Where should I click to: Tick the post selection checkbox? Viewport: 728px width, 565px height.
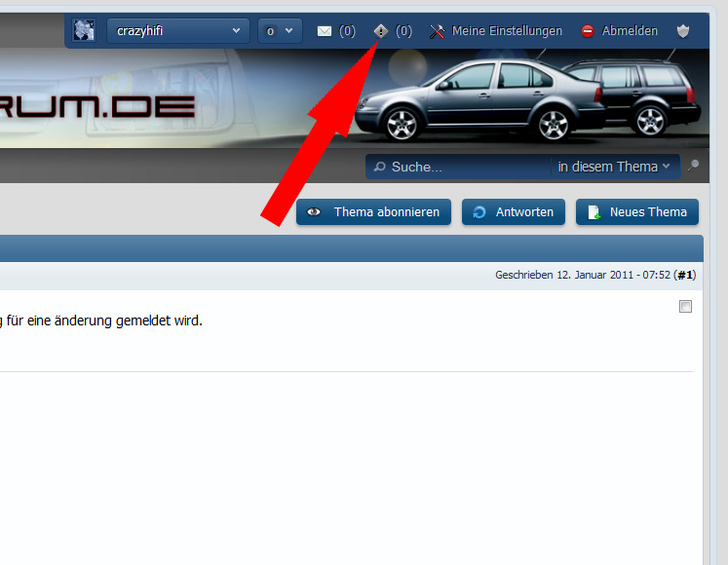686,307
